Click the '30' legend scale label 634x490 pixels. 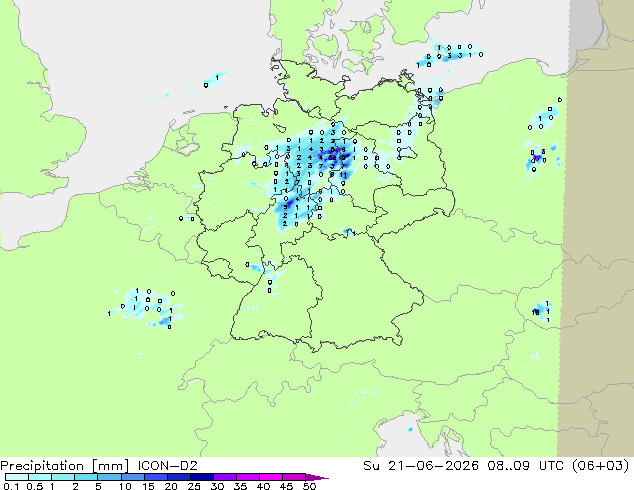click(x=217, y=486)
